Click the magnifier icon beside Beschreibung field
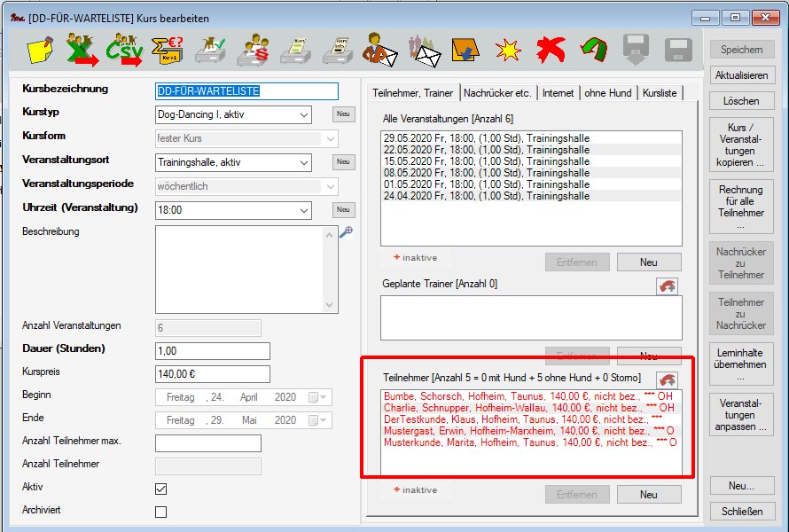The width and height of the screenshot is (789, 532). coord(347,232)
